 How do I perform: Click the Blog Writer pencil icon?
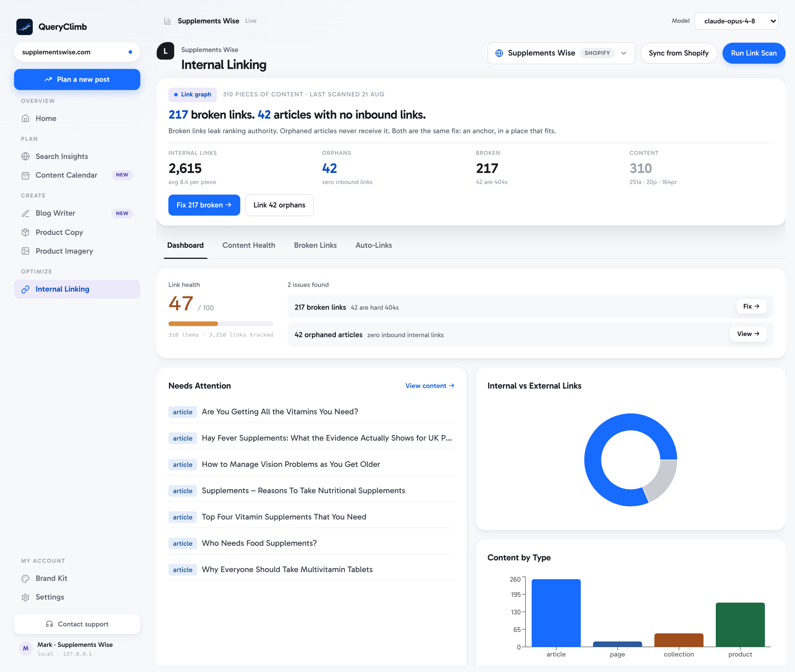(25, 213)
